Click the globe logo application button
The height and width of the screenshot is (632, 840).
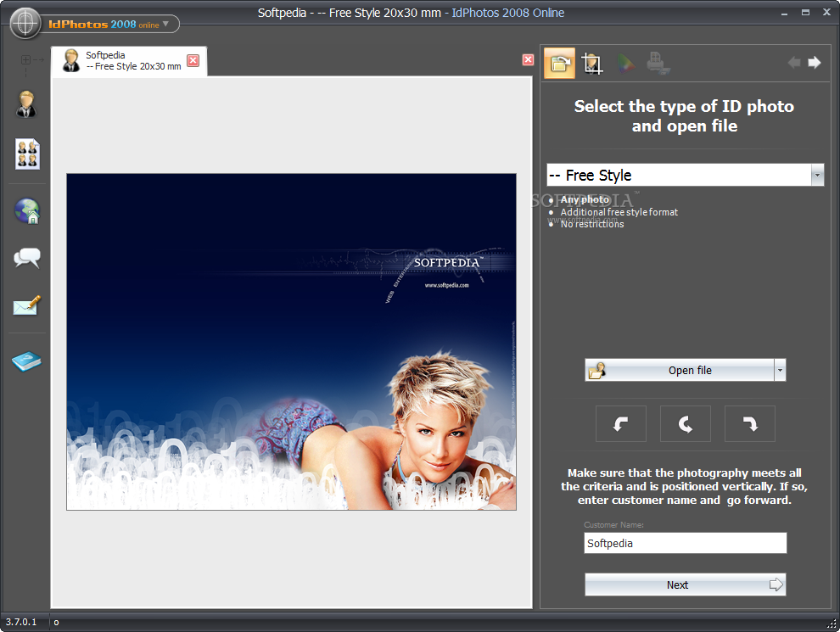click(x=25, y=24)
